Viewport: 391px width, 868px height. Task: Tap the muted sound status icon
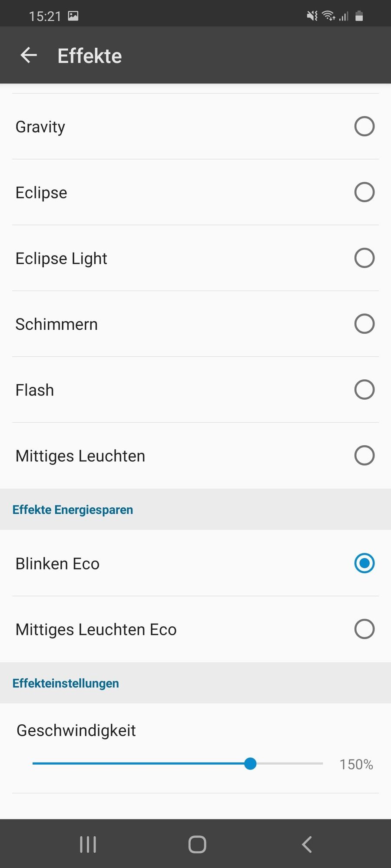pyautogui.click(x=312, y=16)
